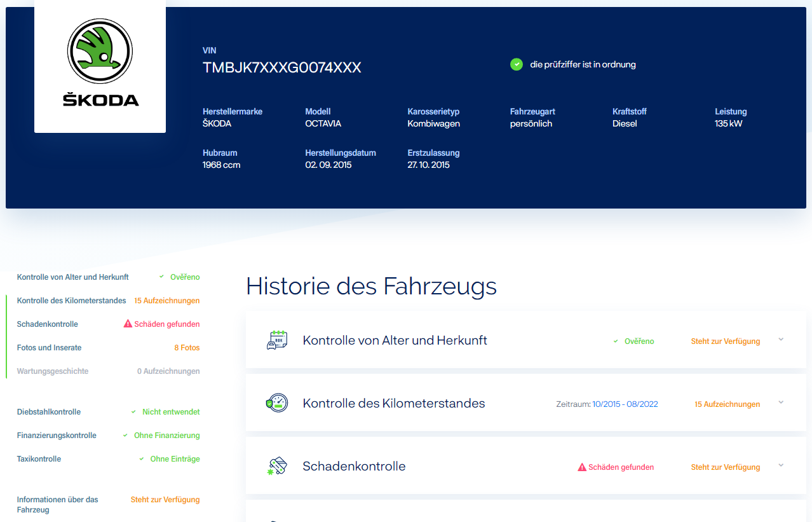Click the calendar car icon for Alter und Herkunft

click(277, 340)
